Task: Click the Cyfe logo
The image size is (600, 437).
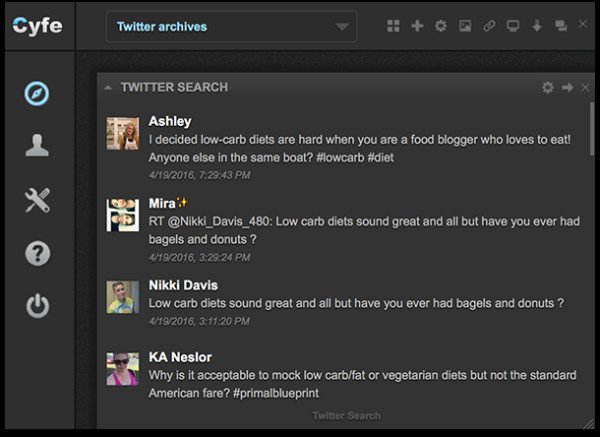Action: [x=38, y=26]
